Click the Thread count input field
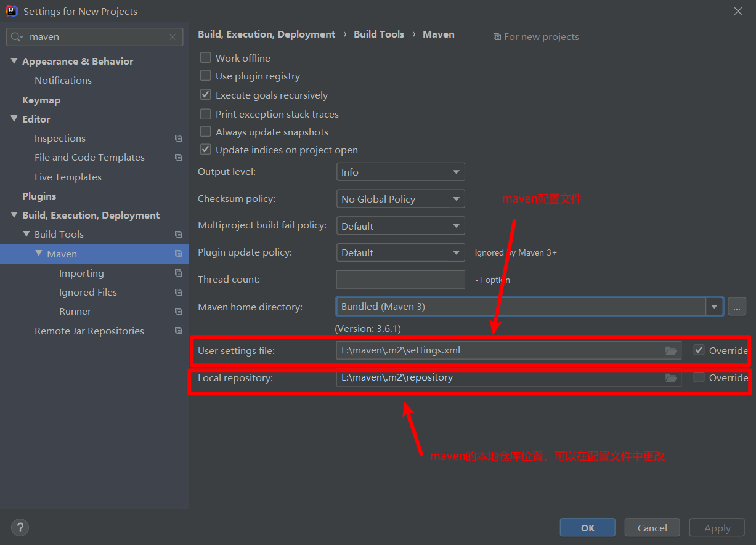The width and height of the screenshot is (756, 545). [x=400, y=280]
